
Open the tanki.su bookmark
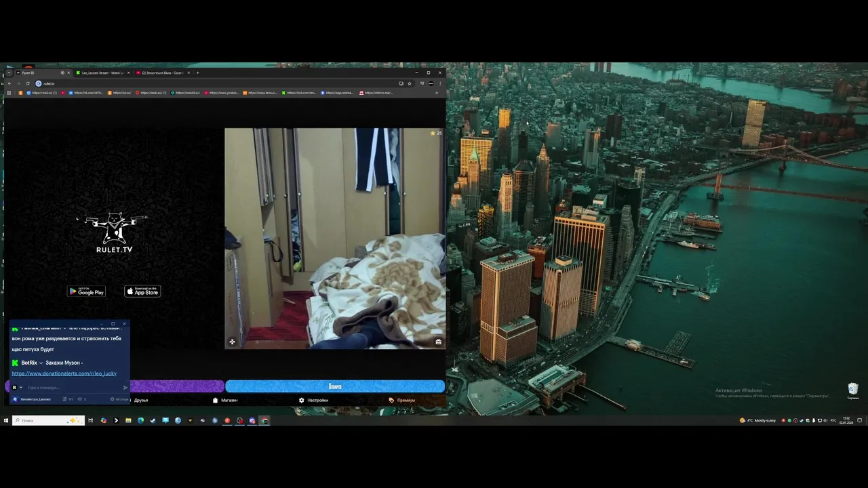coord(151,93)
